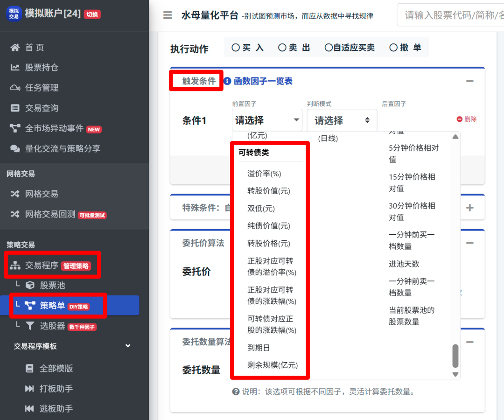Click the red 删除 button for 条件1
This screenshot has width=504, height=420.
(x=467, y=119)
